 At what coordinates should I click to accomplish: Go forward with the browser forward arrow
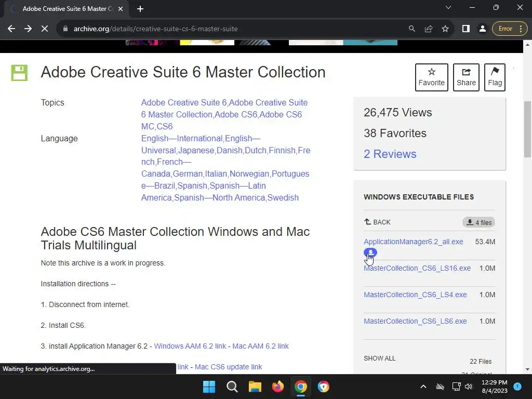(x=28, y=29)
